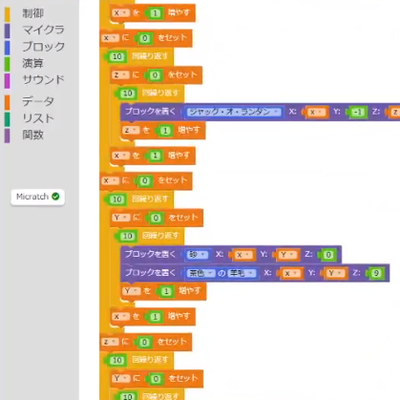Open the マイクラ block category
400x400 pixels.
click(x=43, y=30)
